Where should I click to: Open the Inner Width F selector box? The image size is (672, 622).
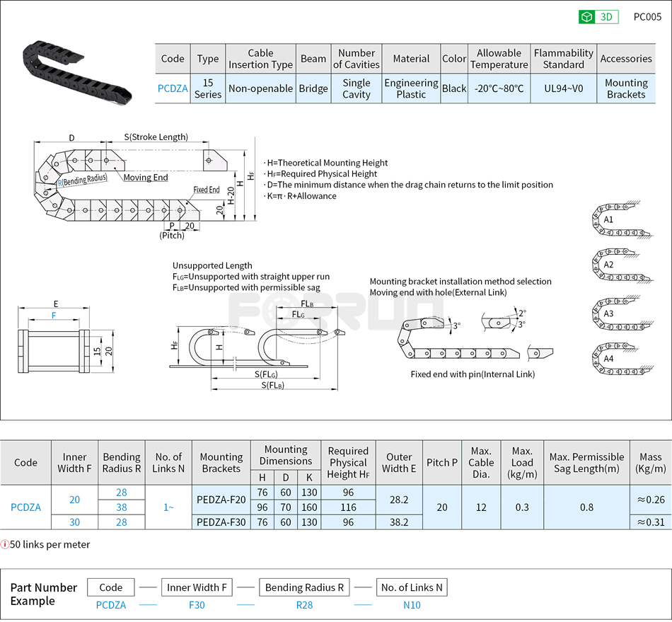point(197,587)
